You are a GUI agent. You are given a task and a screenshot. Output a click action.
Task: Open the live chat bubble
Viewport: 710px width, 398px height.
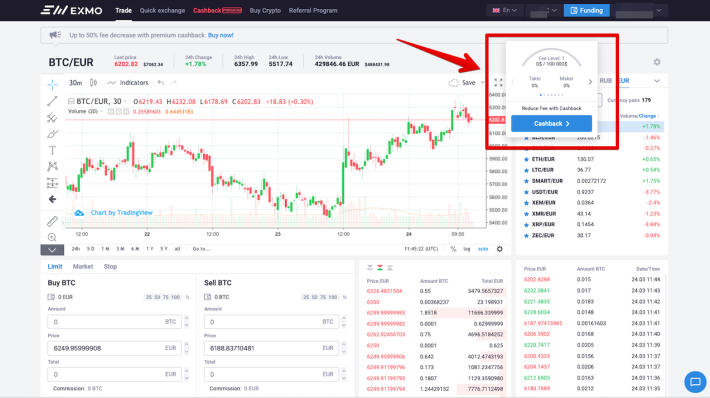coord(695,382)
